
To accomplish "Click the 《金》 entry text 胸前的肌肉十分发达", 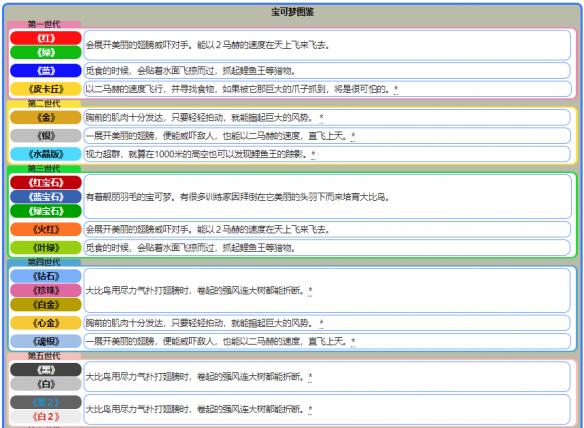I will click(199, 118).
